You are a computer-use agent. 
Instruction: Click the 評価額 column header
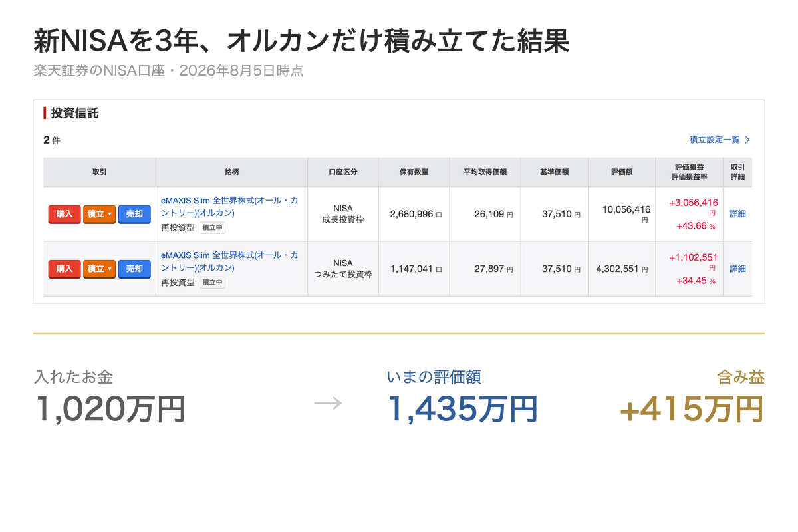pos(622,172)
